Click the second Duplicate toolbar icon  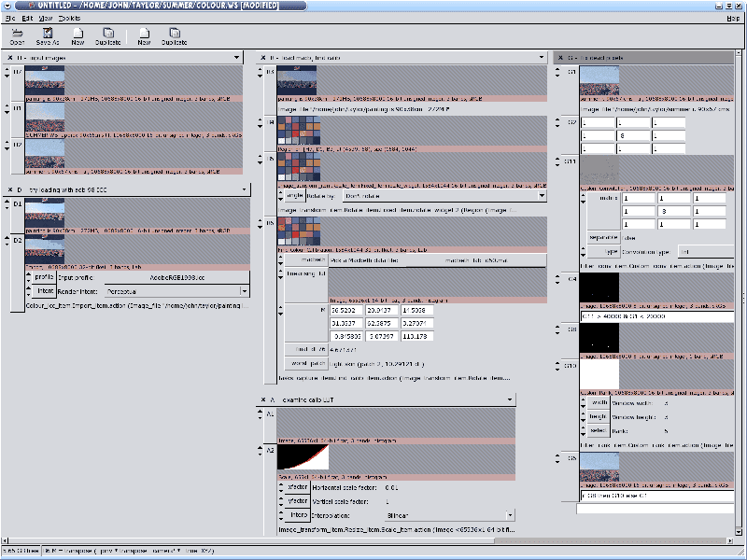pos(174,36)
